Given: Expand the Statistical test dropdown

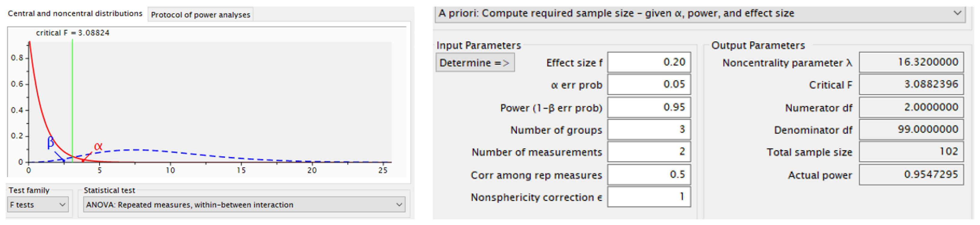Looking at the screenshot, I should coord(244,204).
